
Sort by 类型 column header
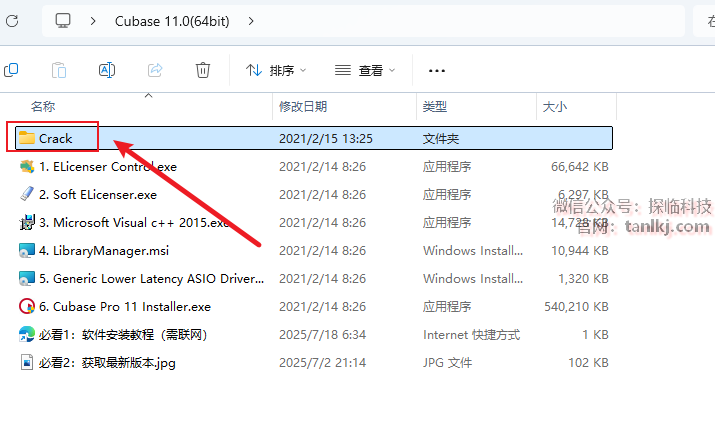(x=435, y=107)
